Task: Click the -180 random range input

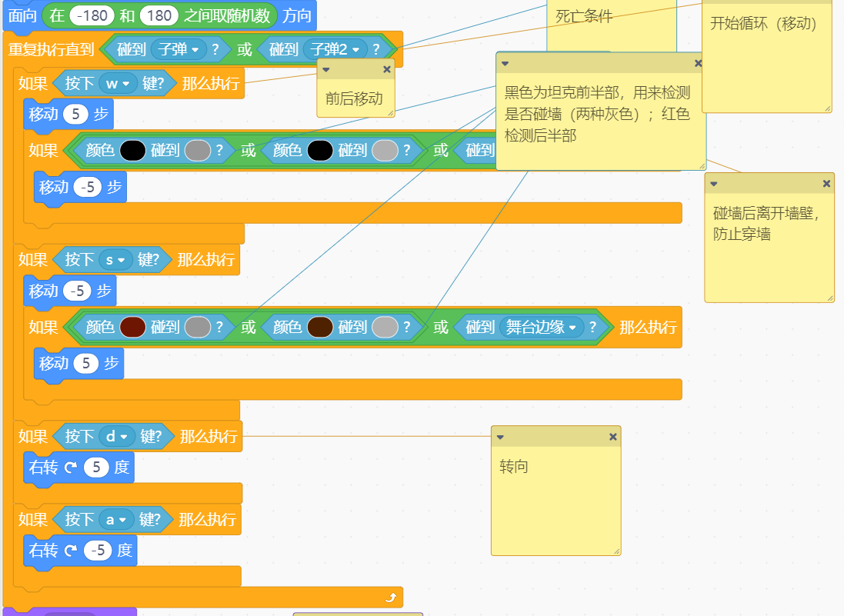Action: click(92, 15)
